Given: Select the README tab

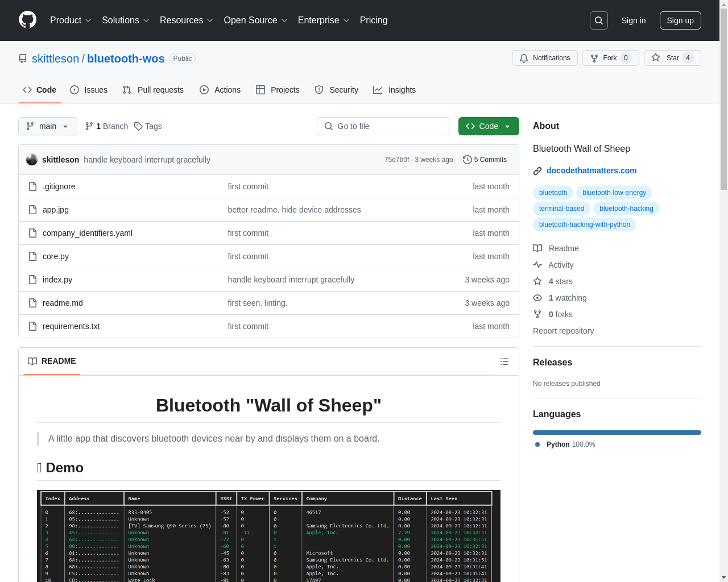Looking at the screenshot, I should 52,361.
